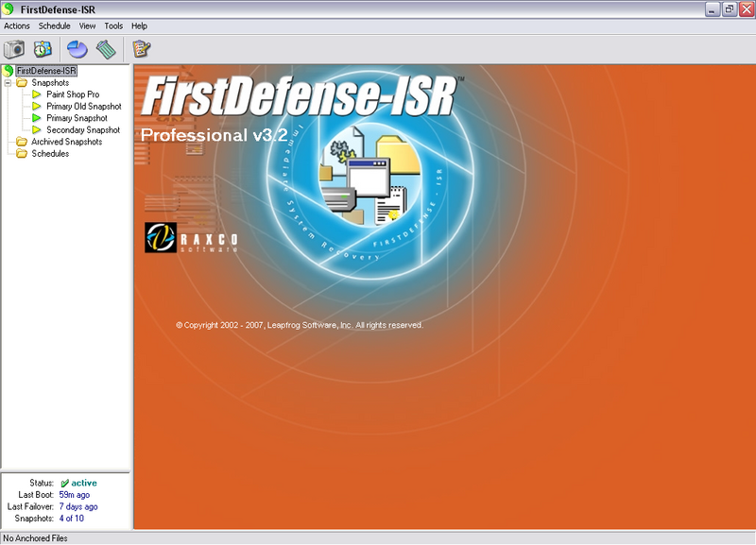Restore down the FirstDefense-ISR window
756x545 pixels.
point(730,9)
